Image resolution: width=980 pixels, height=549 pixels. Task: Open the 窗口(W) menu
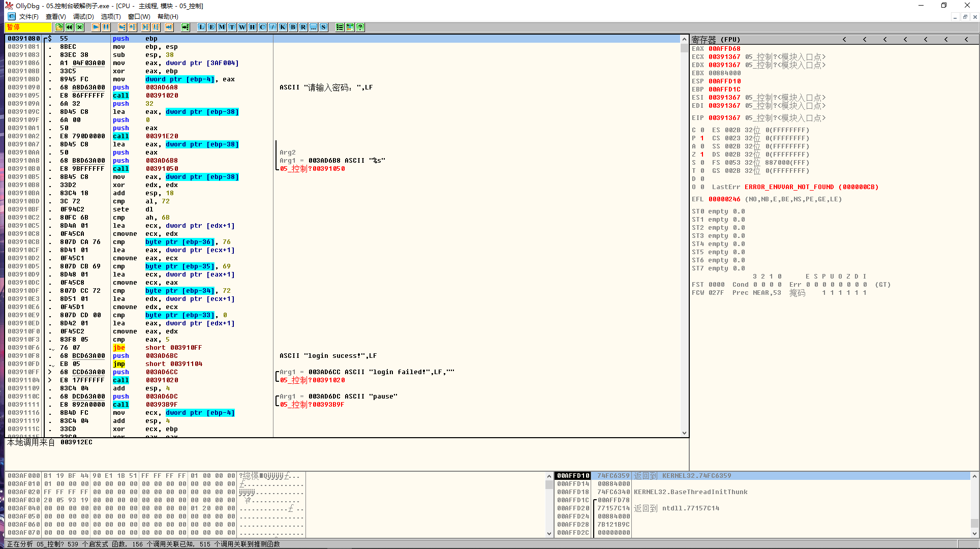click(x=139, y=17)
